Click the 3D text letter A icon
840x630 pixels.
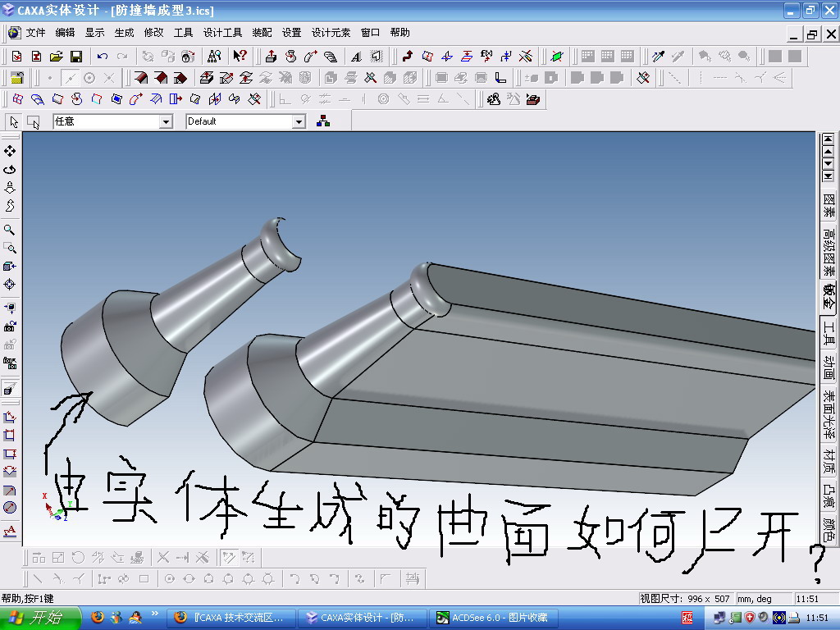356,57
